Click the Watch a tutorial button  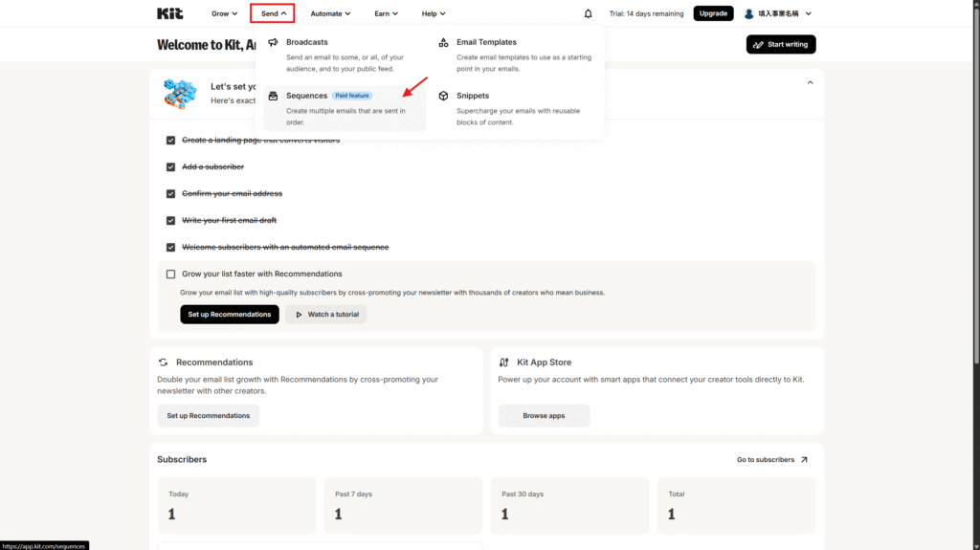point(325,315)
